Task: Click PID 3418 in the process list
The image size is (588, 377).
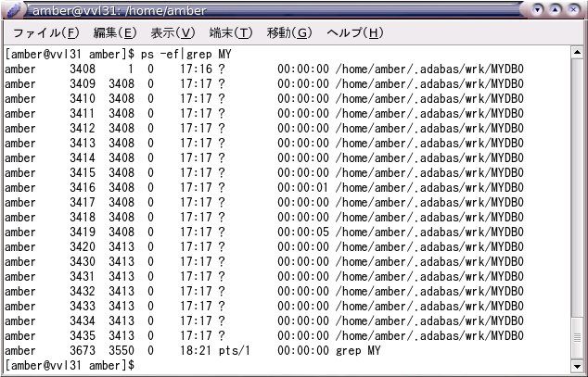Action: pyautogui.click(x=83, y=217)
